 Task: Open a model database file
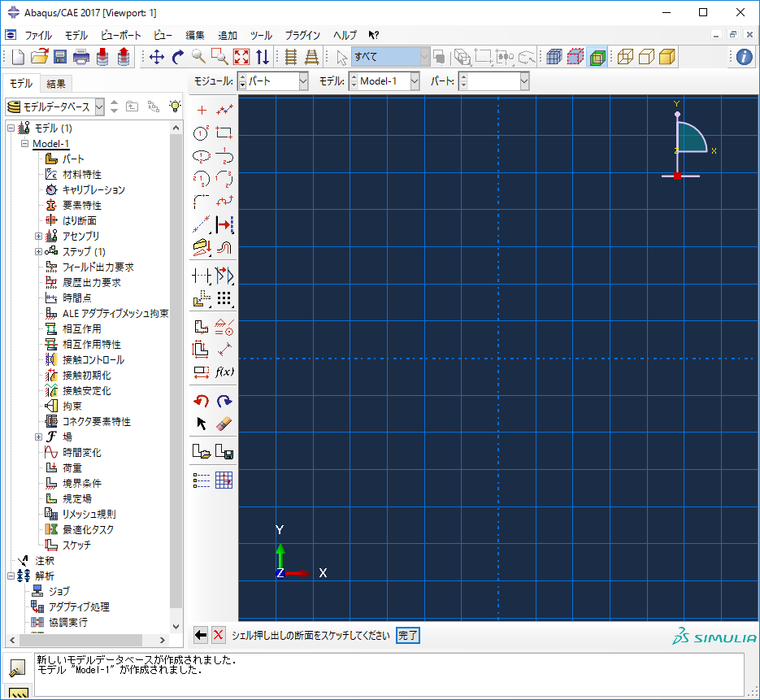pyautogui.click(x=39, y=57)
